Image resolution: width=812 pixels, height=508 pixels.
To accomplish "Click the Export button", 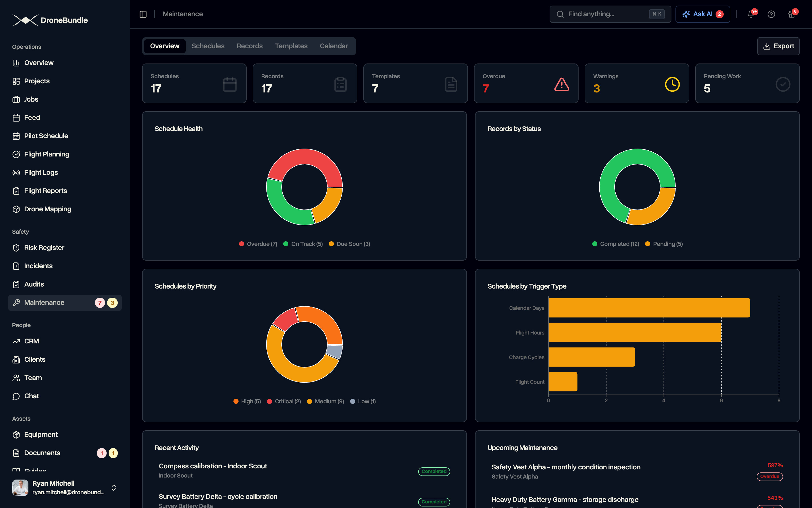I will 778,46.
